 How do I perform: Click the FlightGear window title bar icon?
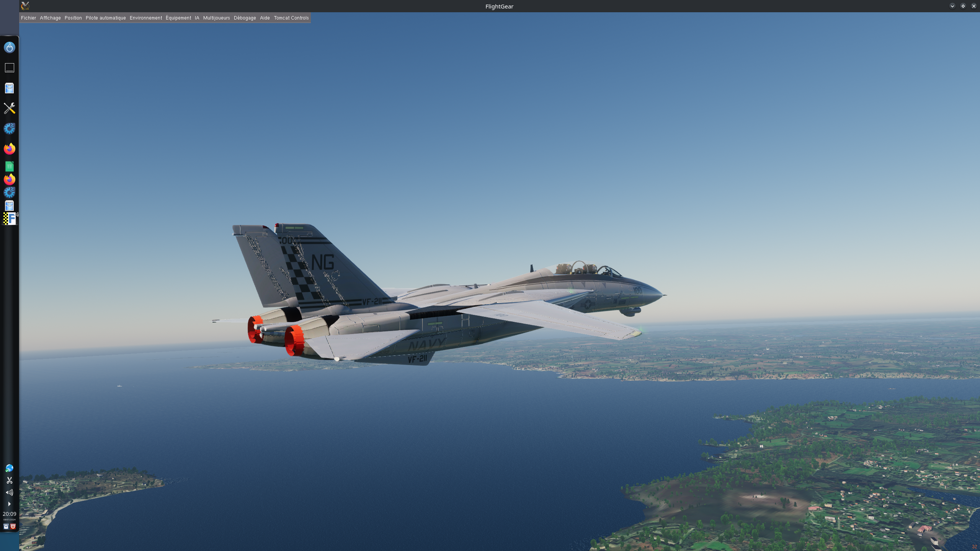pyautogui.click(x=25, y=6)
